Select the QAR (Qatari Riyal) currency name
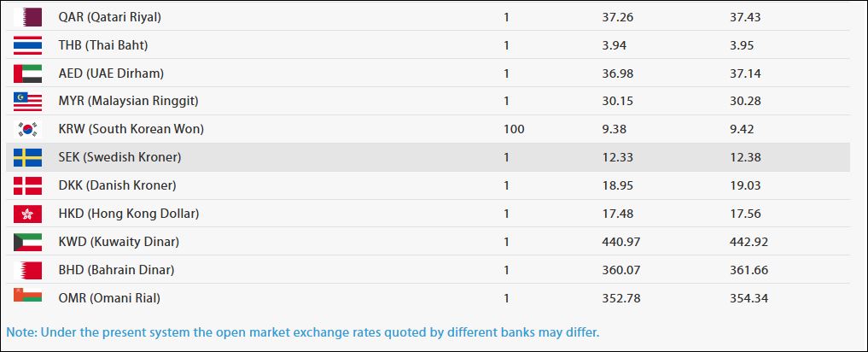 point(109,17)
